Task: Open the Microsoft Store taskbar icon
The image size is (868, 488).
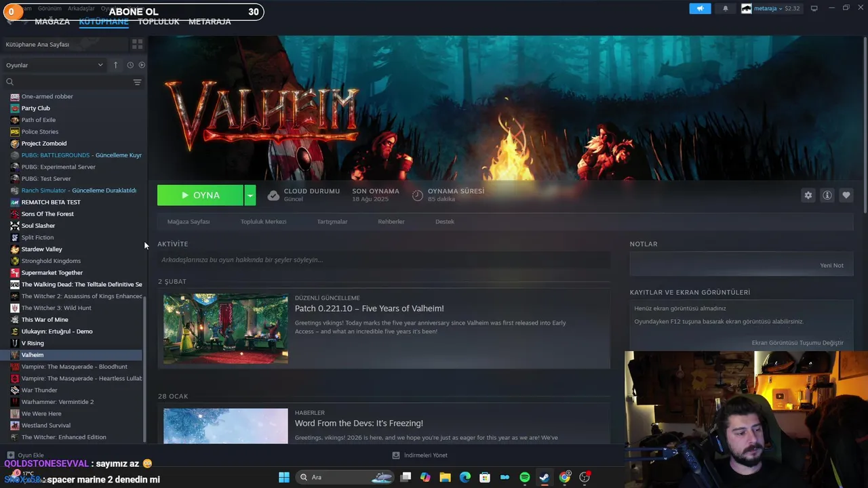Action: click(x=484, y=477)
